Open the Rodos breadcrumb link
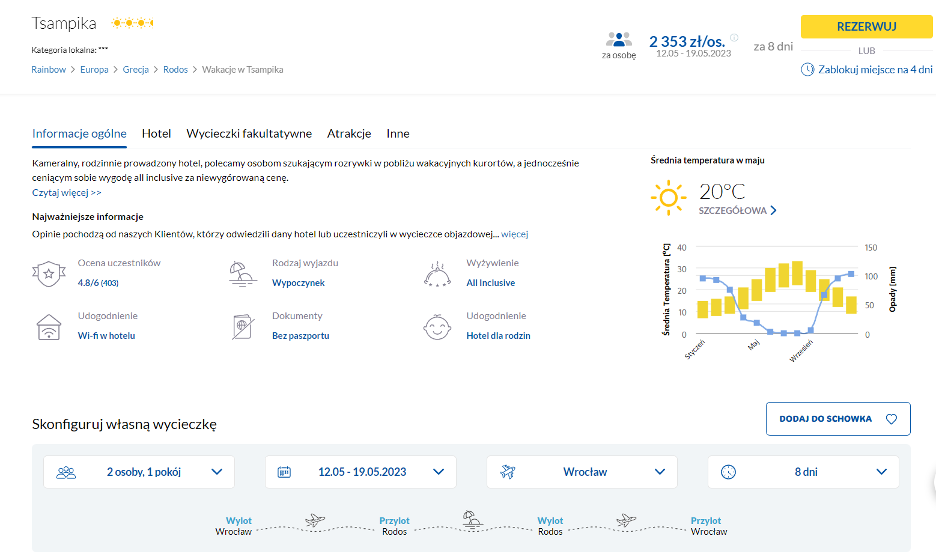This screenshot has height=560, width=936. click(175, 70)
